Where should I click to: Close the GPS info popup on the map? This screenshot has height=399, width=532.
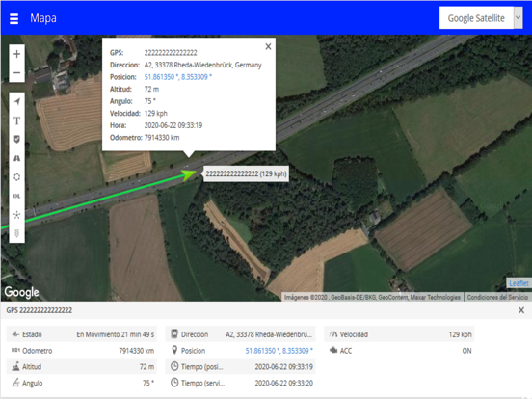268,46
